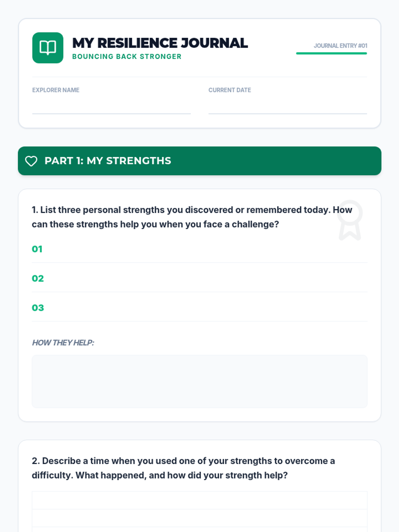Click the How They Help label
The height and width of the screenshot is (532, 399).
[63, 343]
